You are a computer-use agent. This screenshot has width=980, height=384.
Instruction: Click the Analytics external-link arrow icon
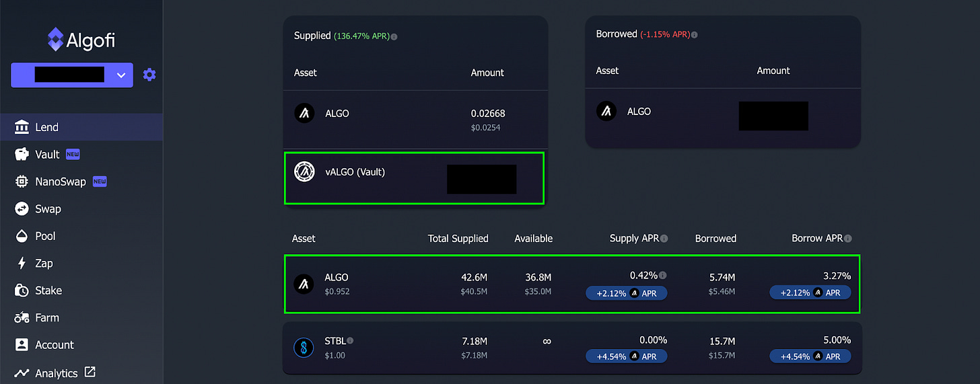(90, 372)
